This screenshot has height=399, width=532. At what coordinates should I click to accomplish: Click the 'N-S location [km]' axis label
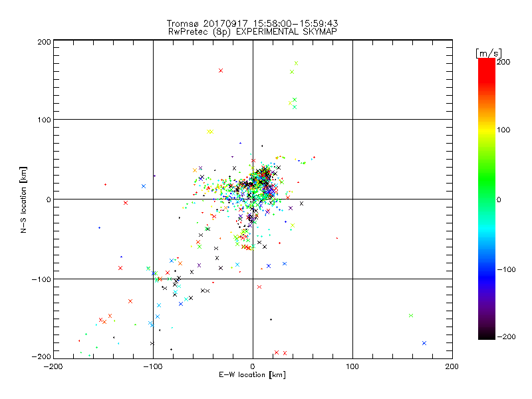point(23,200)
